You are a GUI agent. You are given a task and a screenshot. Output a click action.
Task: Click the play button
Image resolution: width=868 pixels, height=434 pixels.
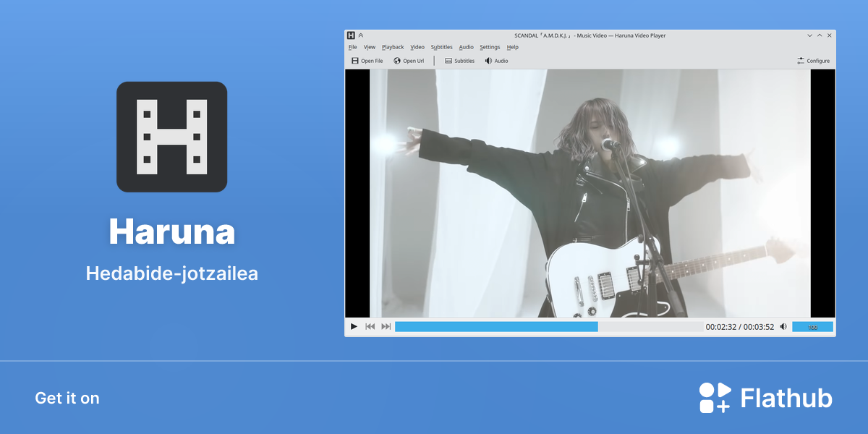pyautogui.click(x=354, y=327)
